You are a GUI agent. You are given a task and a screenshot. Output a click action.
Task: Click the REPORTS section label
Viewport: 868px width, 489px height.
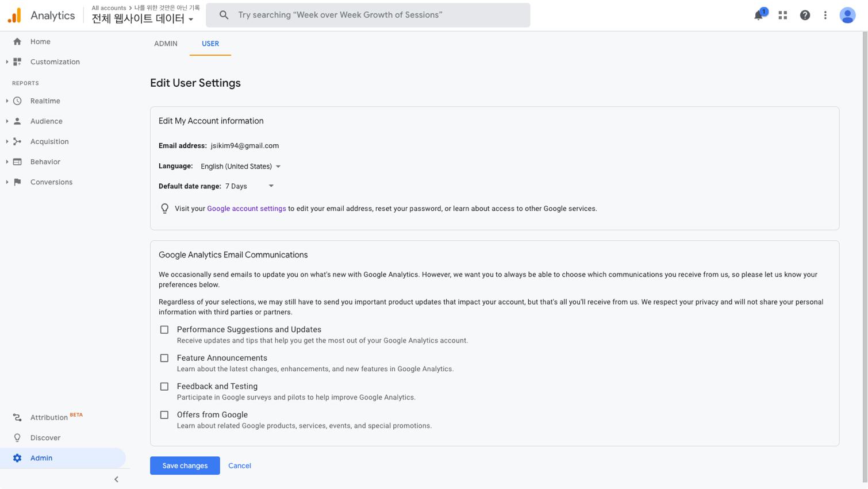coord(25,83)
